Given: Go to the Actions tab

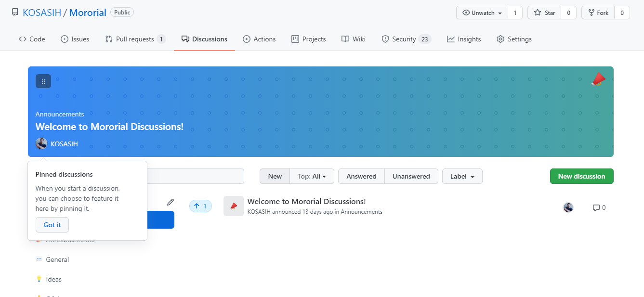Looking at the screenshot, I should (259, 39).
